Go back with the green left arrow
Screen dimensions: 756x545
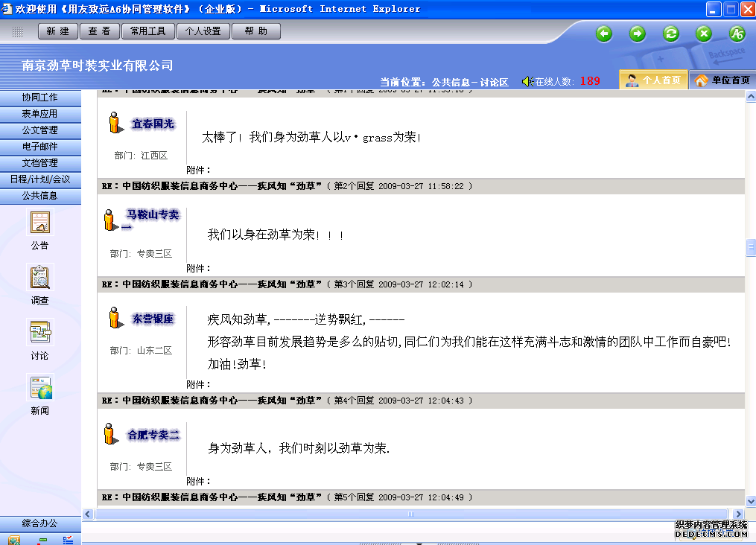[603, 34]
